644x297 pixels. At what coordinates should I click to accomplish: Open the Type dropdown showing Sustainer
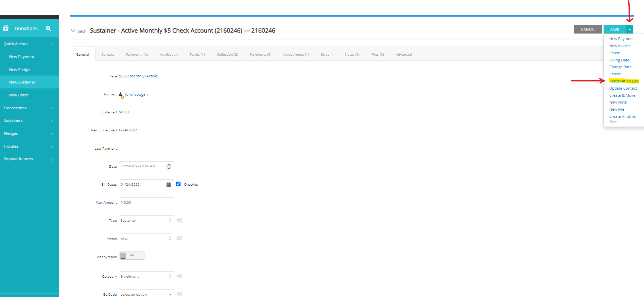tap(146, 220)
